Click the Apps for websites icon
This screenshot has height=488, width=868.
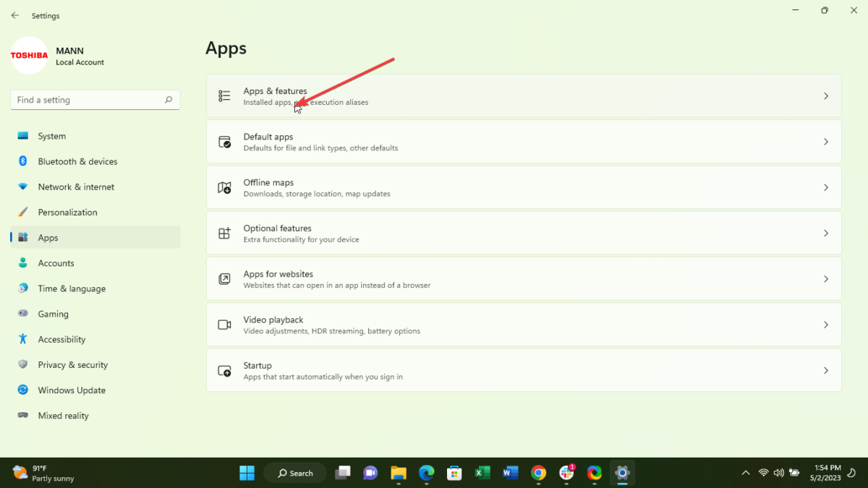(x=224, y=279)
